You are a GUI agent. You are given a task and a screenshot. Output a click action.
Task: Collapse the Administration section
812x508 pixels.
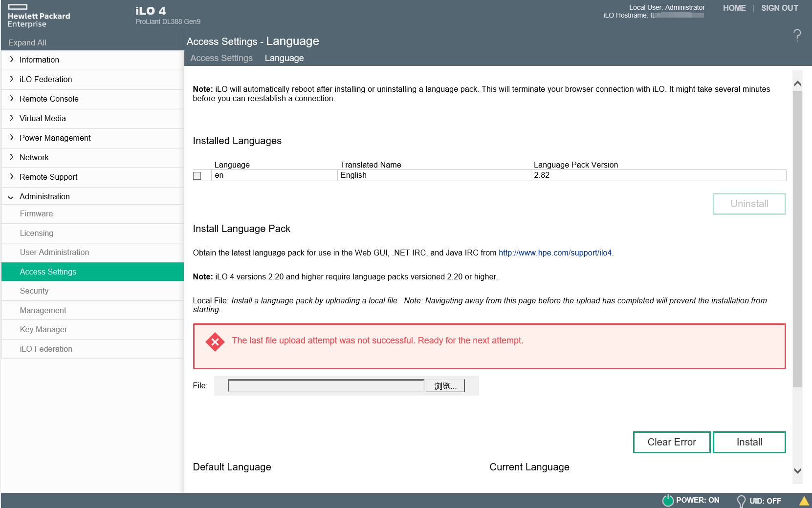coord(44,196)
